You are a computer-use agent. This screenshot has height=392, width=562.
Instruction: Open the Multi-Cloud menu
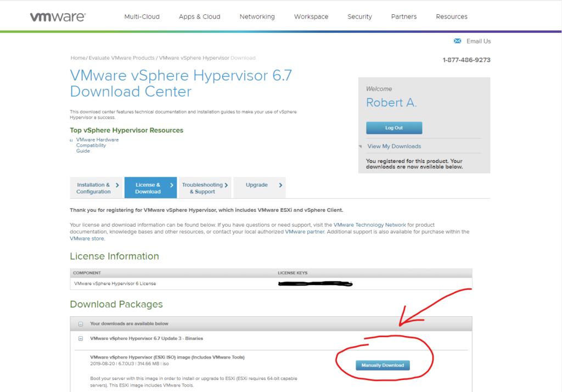click(142, 16)
